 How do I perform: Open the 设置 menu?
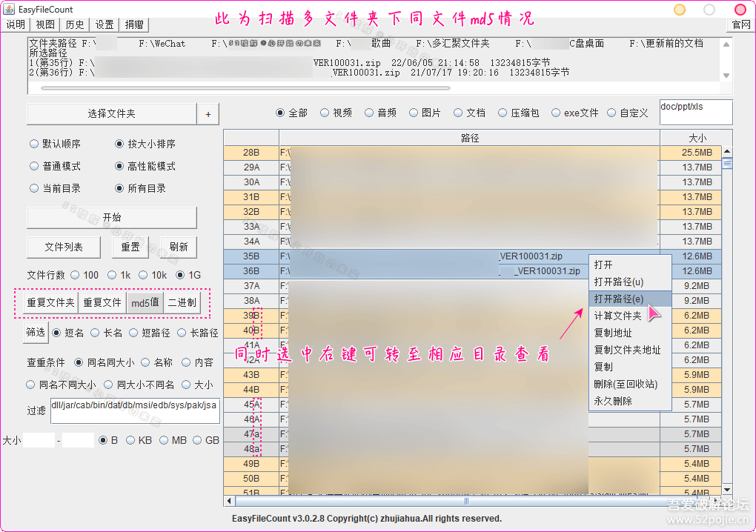[105, 24]
